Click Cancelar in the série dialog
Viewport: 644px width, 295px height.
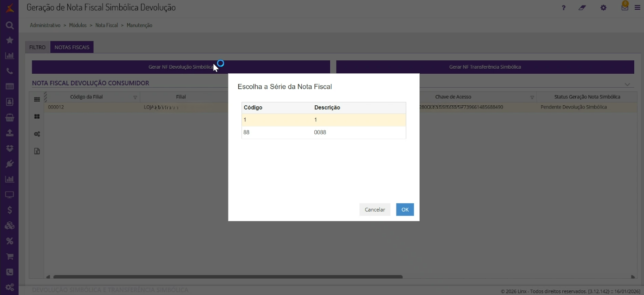tap(375, 210)
